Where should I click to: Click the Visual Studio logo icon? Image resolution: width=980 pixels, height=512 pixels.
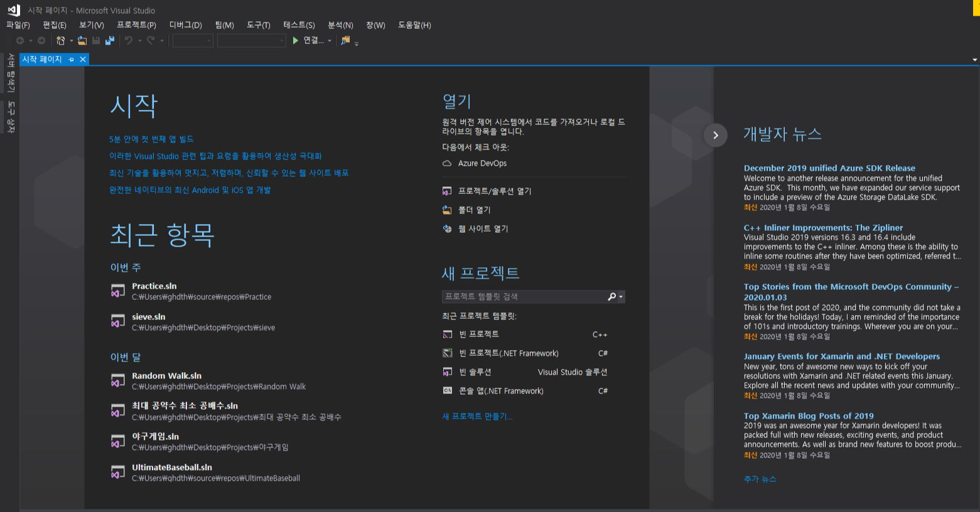(13, 9)
